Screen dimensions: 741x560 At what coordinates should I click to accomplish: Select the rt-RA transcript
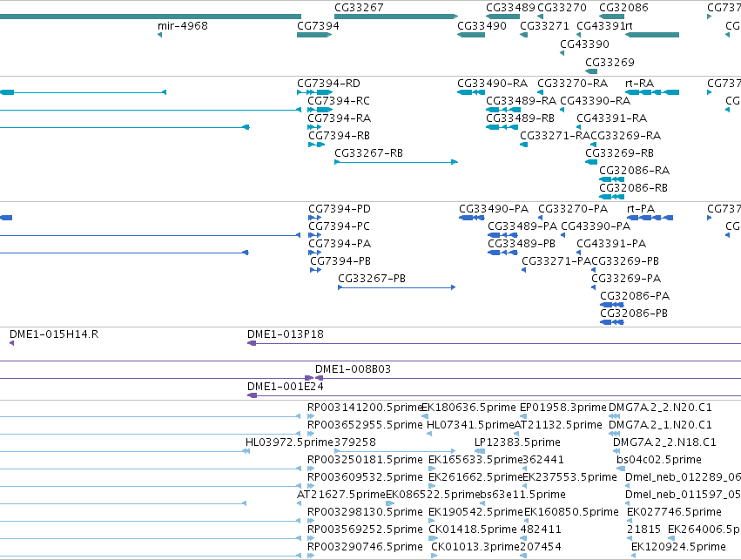(652, 92)
